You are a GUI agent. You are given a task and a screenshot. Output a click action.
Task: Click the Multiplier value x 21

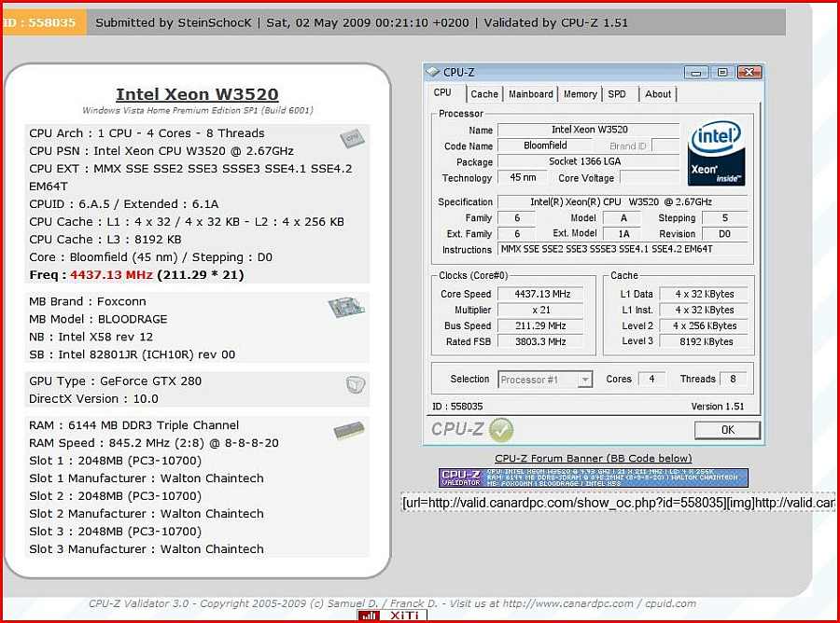pyautogui.click(x=541, y=310)
